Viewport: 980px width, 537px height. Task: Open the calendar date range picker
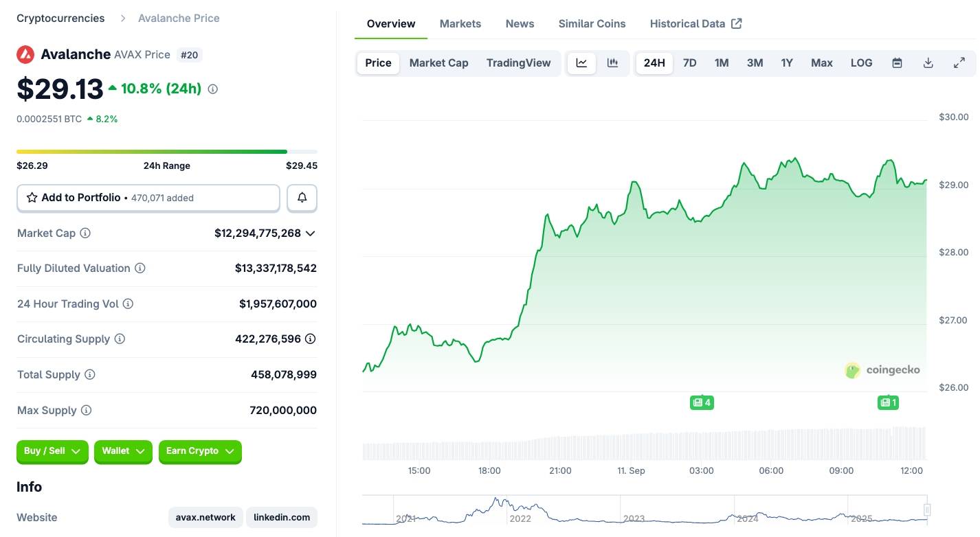(x=897, y=63)
